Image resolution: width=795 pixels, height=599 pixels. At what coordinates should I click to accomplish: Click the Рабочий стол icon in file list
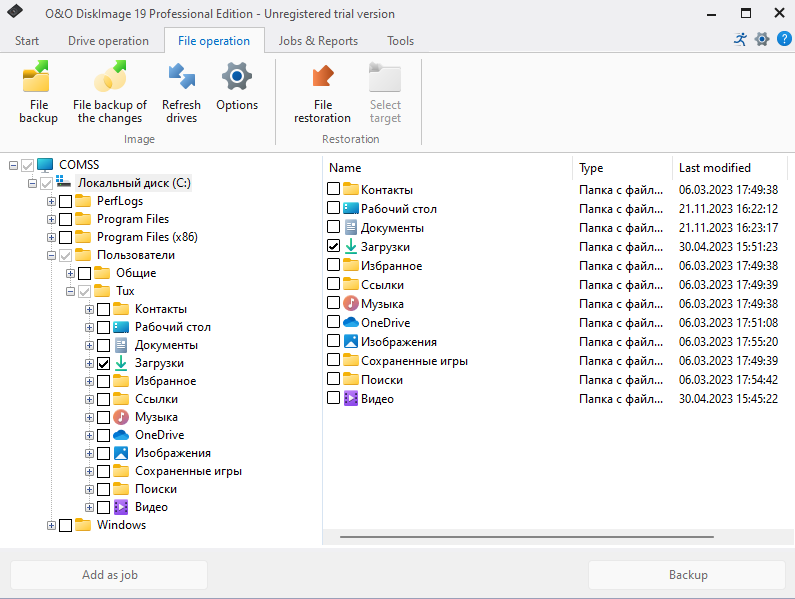tap(351, 208)
